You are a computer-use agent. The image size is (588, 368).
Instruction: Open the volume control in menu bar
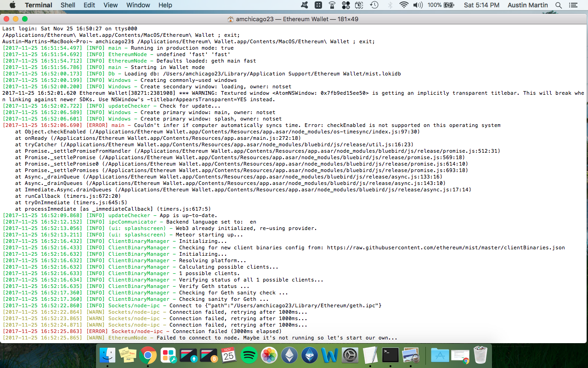(x=418, y=5)
